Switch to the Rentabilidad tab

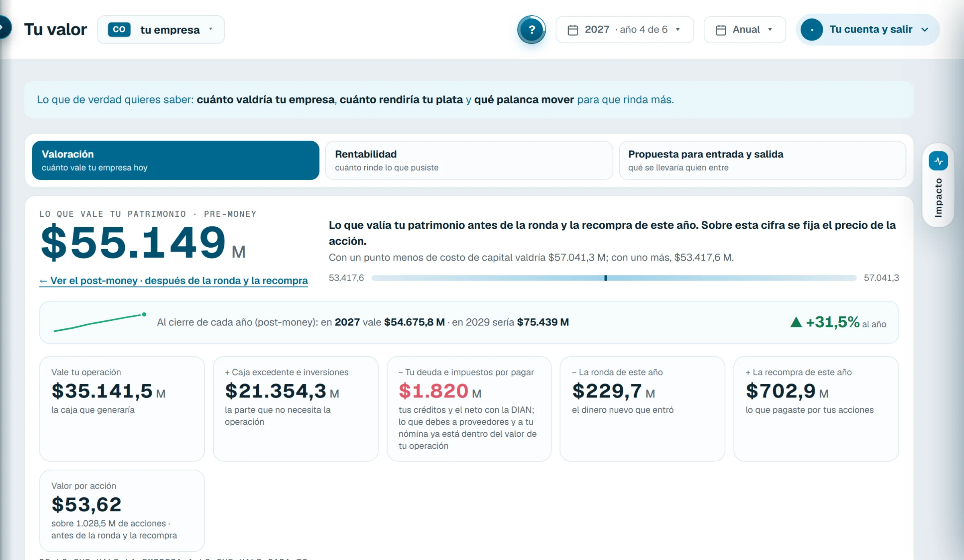tap(469, 160)
